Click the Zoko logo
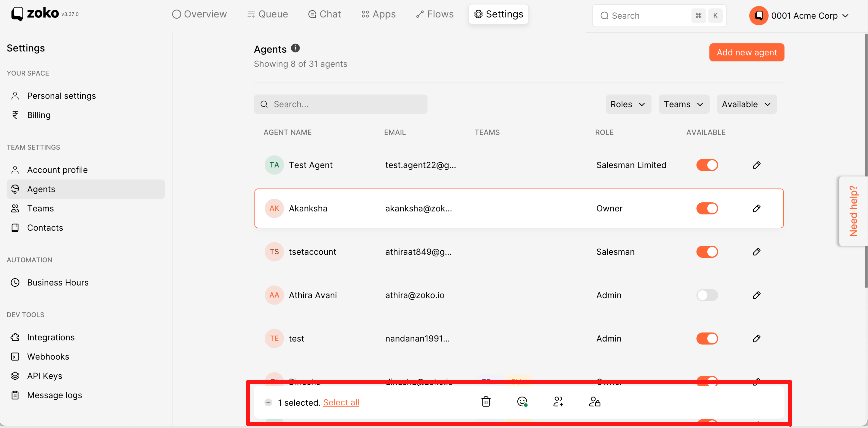868x428 pixels. pos(35,14)
